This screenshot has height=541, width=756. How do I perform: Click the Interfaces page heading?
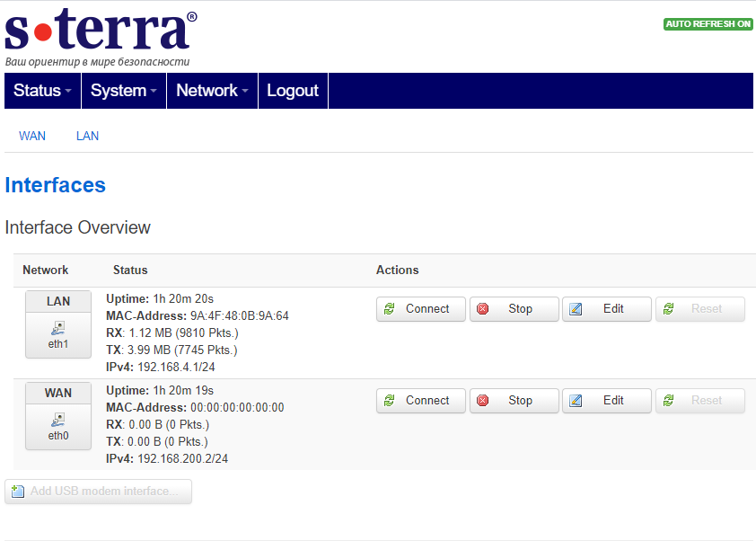click(56, 185)
